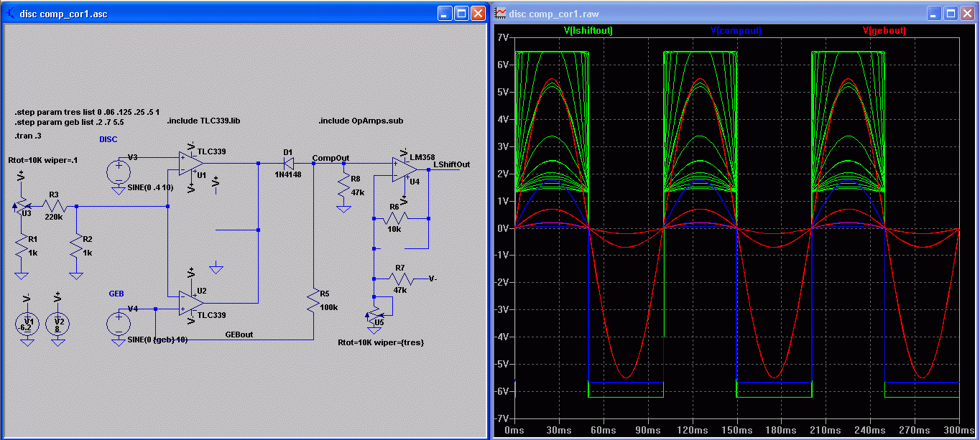Select the U5 potentiometer with wiper={tres}

[374, 313]
